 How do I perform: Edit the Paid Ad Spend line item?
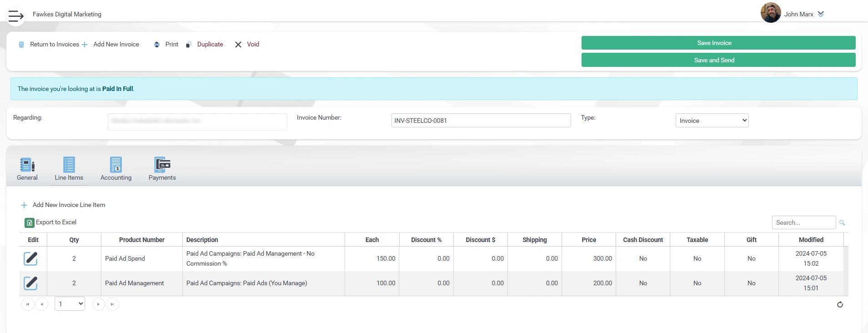30,258
